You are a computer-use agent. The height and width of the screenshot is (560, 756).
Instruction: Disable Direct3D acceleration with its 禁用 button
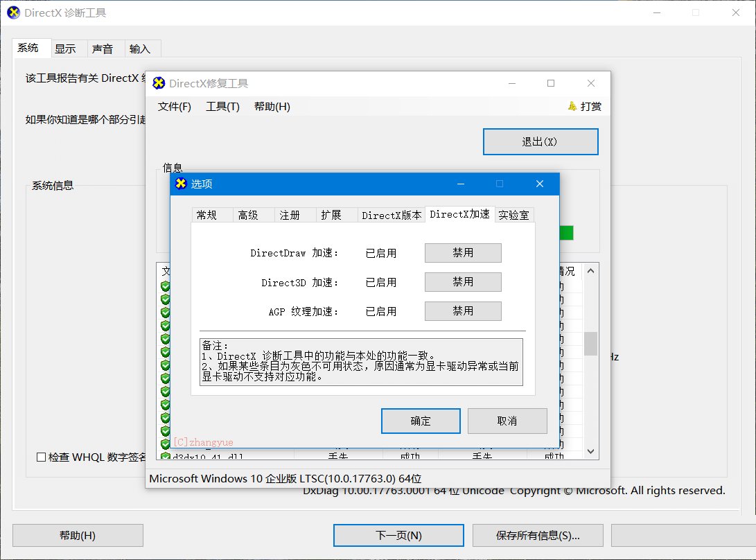point(463,282)
